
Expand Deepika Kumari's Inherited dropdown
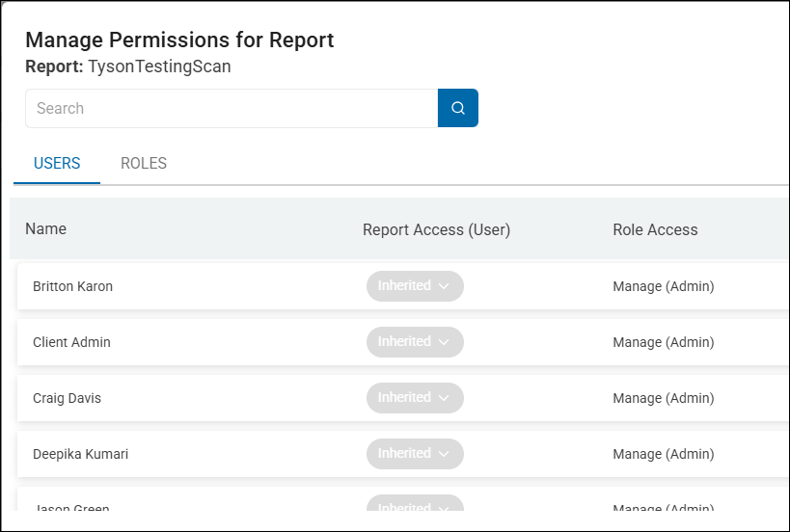point(415,454)
